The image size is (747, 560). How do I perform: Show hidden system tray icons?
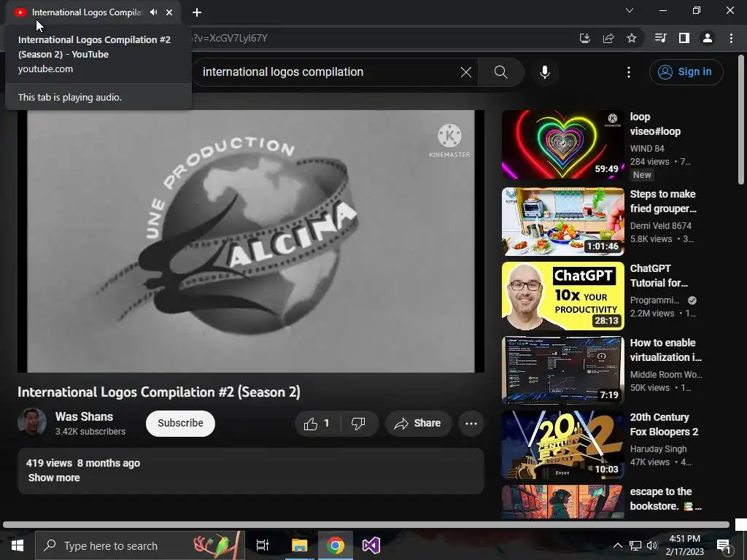click(617, 545)
